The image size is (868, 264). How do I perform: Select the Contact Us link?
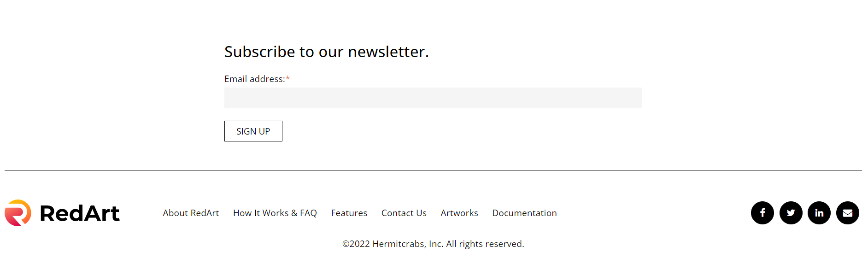(404, 213)
